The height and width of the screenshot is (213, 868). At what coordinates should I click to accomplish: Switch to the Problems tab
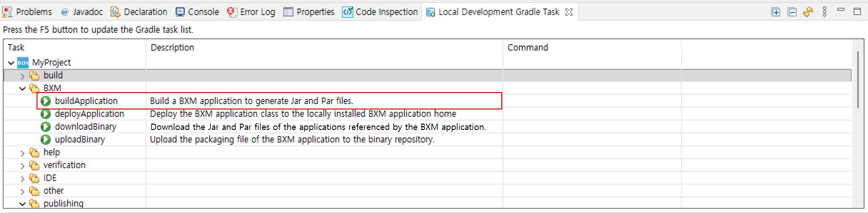coord(27,12)
